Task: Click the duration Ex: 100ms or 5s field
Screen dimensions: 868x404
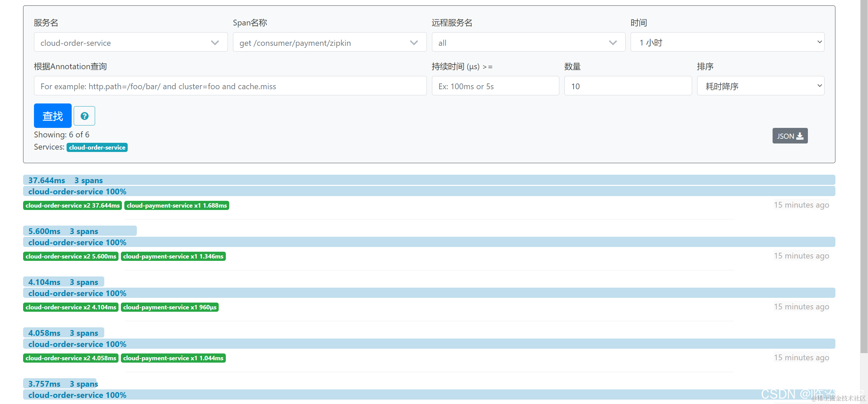Action: [495, 86]
